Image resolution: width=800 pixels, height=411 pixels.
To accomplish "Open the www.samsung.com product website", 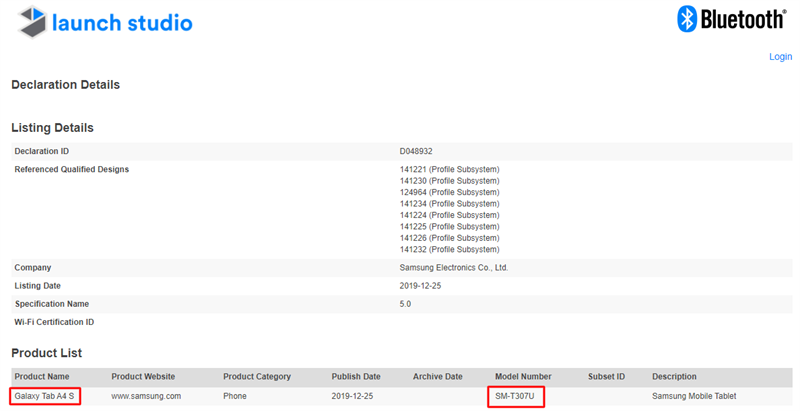I will click(x=146, y=396).
